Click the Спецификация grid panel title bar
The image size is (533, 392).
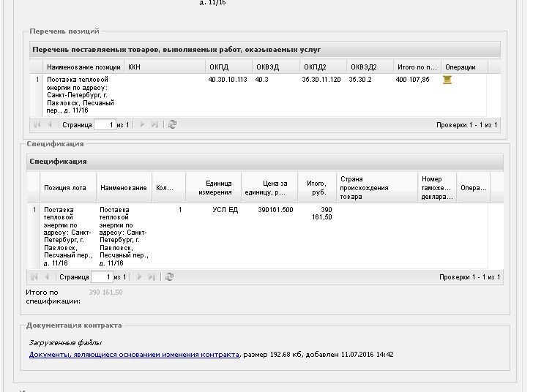pyautogui.click(x=265, y=162)
